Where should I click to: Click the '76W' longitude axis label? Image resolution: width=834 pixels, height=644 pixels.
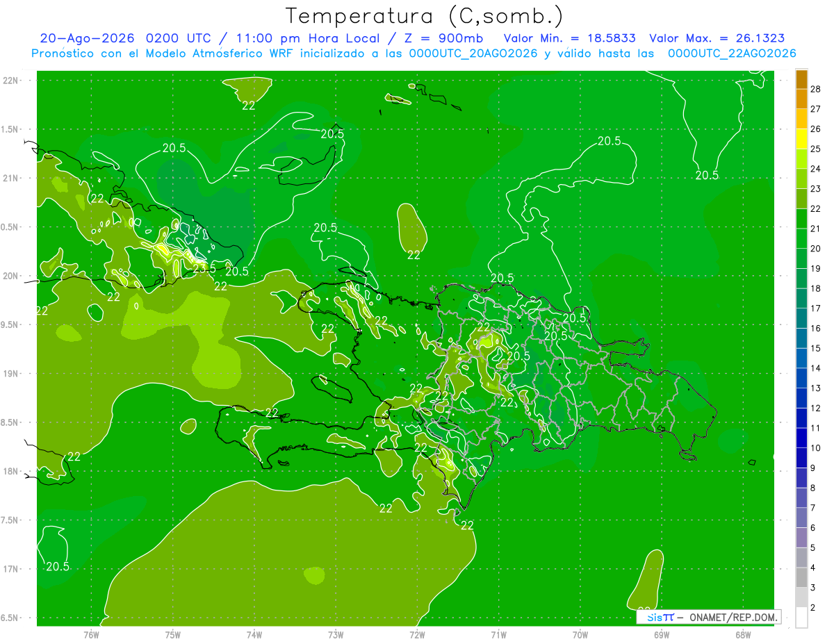91,635
